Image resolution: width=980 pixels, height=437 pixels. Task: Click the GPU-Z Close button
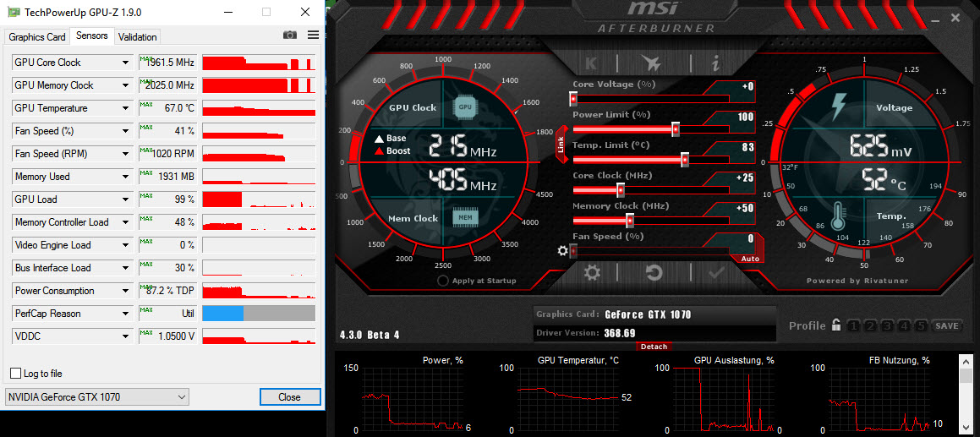tap(290, 397)
